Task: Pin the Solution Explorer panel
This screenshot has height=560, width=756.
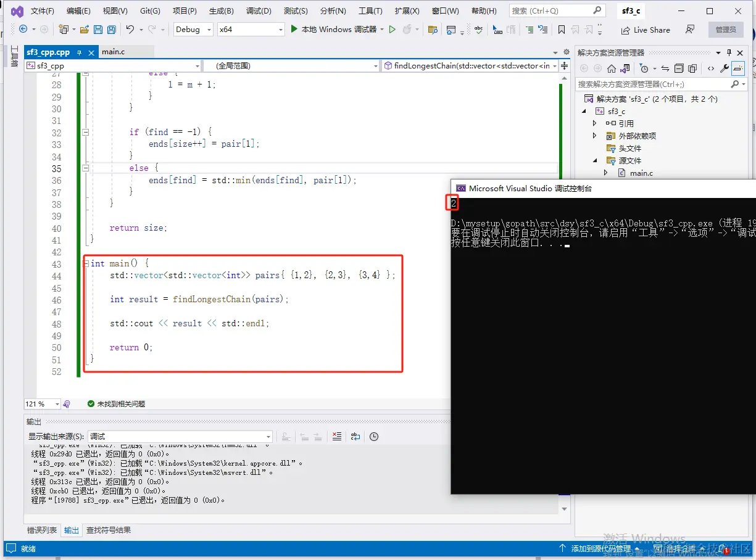Action: 729,52
